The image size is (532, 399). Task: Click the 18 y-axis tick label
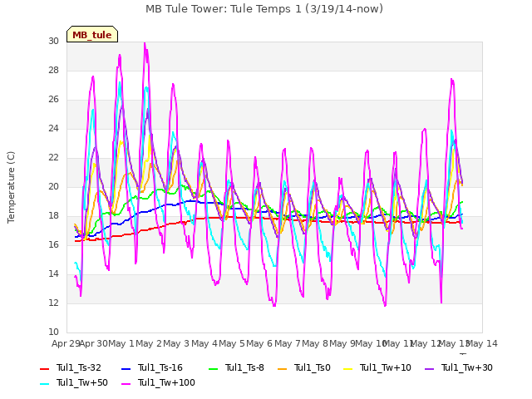53,216
